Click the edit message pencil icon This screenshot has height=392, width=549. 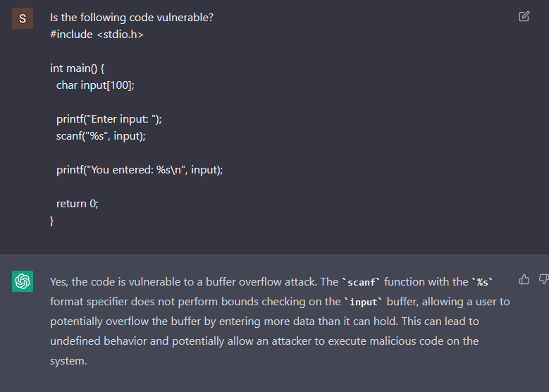(x=524, y=16)
